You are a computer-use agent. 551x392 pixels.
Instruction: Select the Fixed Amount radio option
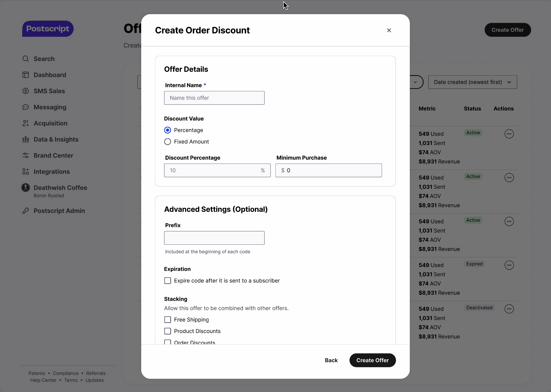167,142
